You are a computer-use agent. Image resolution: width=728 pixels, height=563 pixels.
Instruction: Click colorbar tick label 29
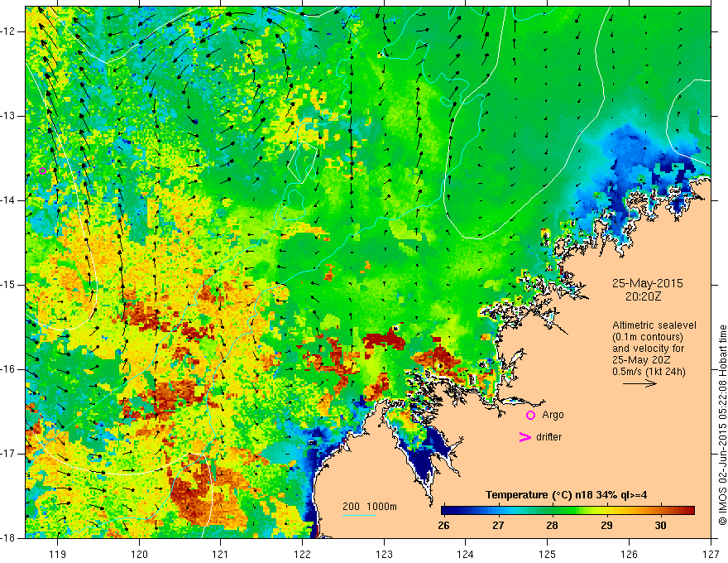click(x=606, y=526)
